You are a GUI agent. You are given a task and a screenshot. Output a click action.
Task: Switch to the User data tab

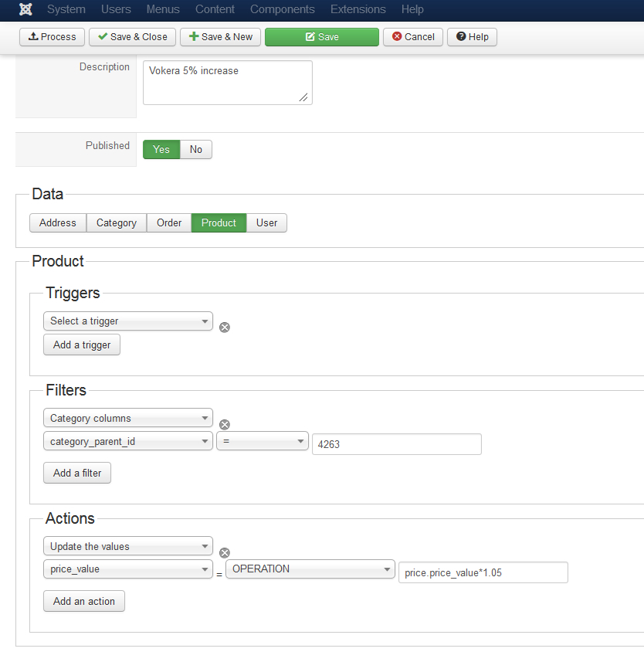266,223
